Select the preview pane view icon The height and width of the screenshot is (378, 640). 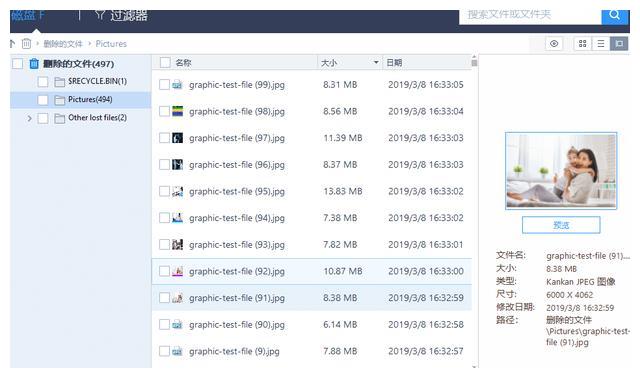pyautogui.click(x=619, y=44)
